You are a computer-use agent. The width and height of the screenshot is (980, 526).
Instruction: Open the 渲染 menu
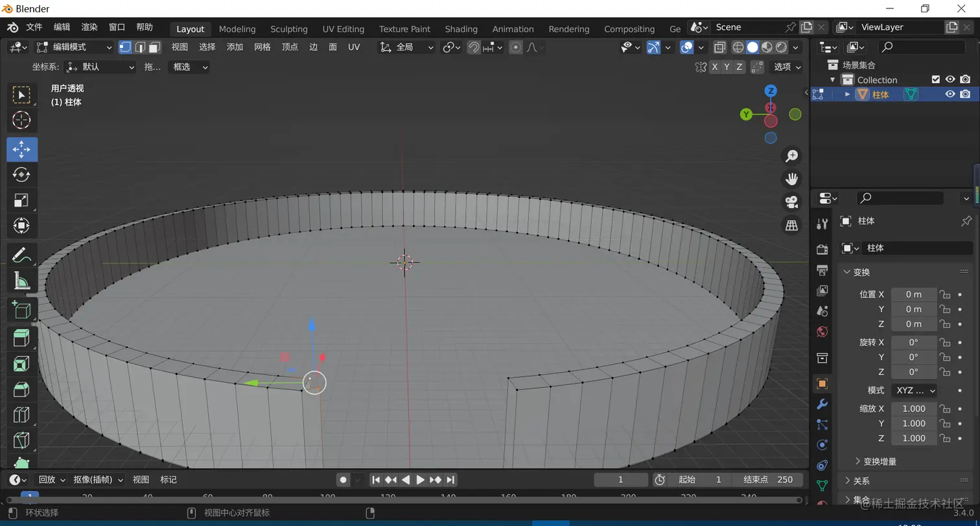[89, 27]
